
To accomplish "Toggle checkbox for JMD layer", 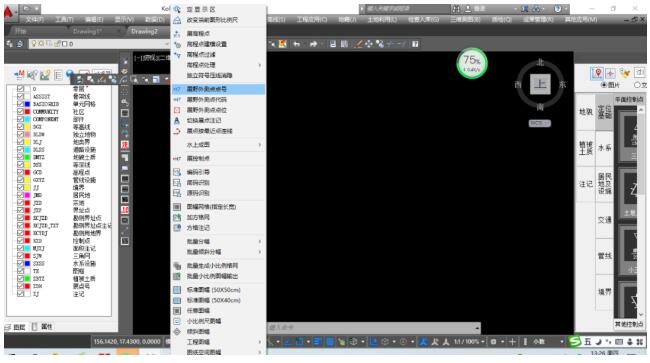I will tap(20, 195).
